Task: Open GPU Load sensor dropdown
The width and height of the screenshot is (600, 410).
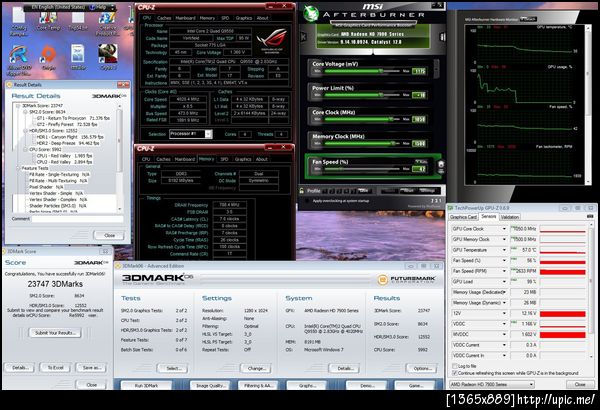Action: [x=504, y=282]
